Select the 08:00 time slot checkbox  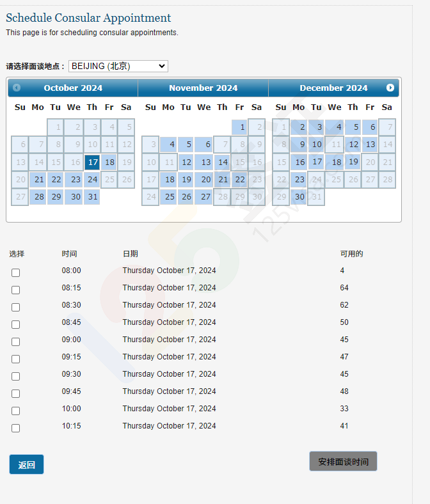click(x=15, y=272)
